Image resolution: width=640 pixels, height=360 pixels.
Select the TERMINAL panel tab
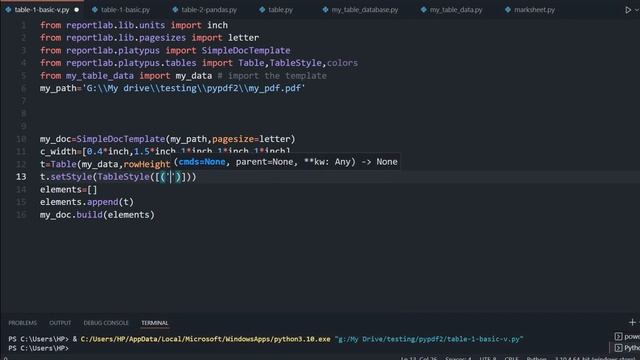tap(155, 323)
